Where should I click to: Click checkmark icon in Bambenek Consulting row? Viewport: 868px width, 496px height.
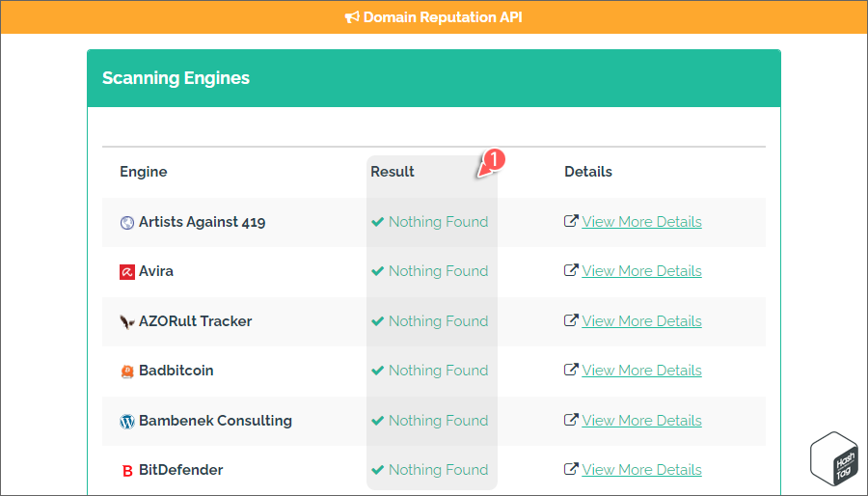point(377,421)
